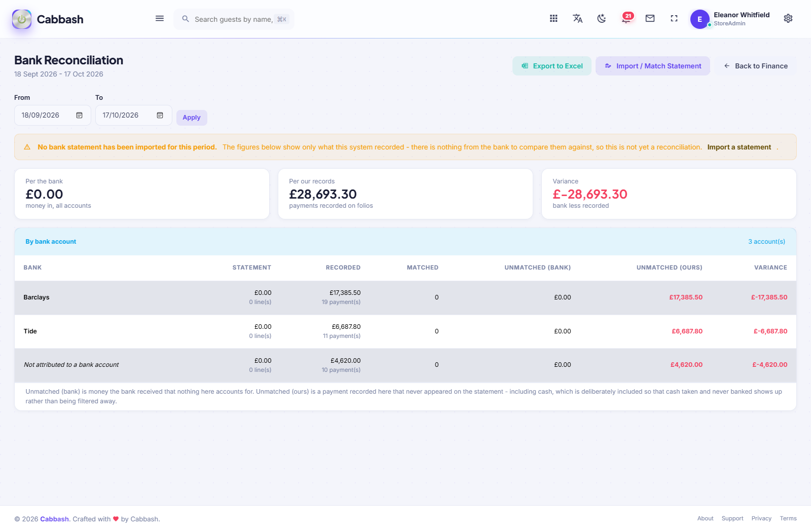Open Eleanor Whitfield user profile menu
This screenshot has width=811, height=532.
click(730, 19)
